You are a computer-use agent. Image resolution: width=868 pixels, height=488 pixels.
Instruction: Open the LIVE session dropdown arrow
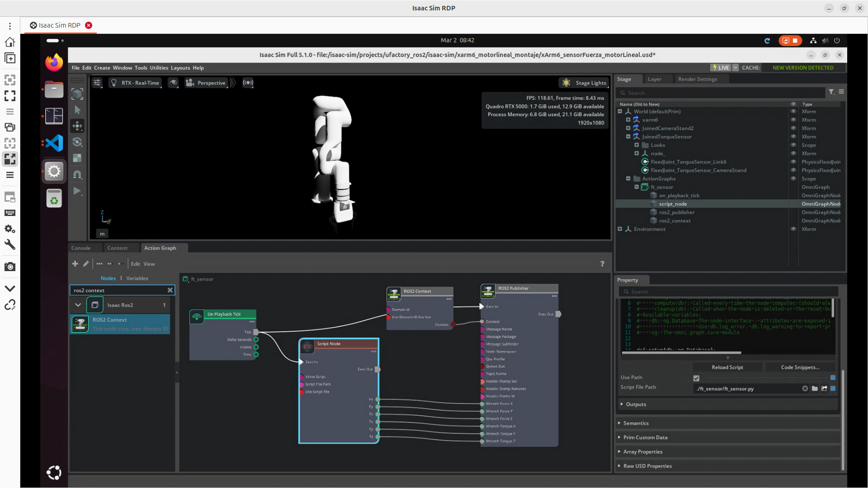coord(736,68)
